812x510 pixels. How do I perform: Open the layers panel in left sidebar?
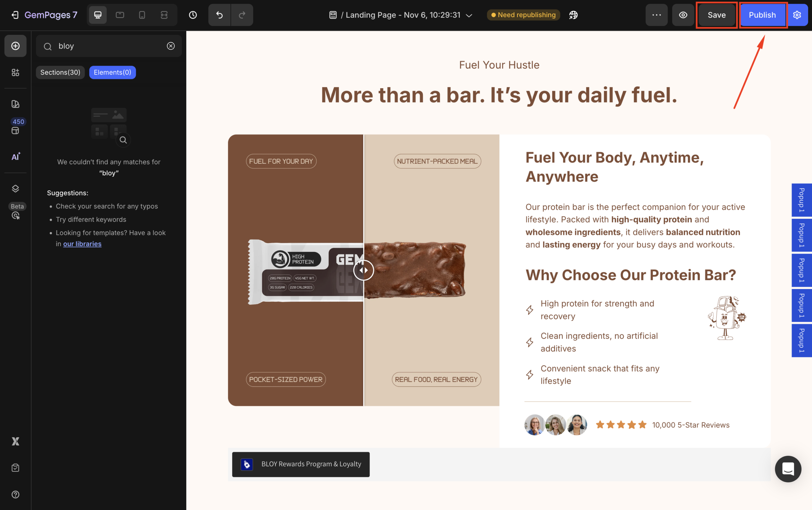tap(15, 189)
